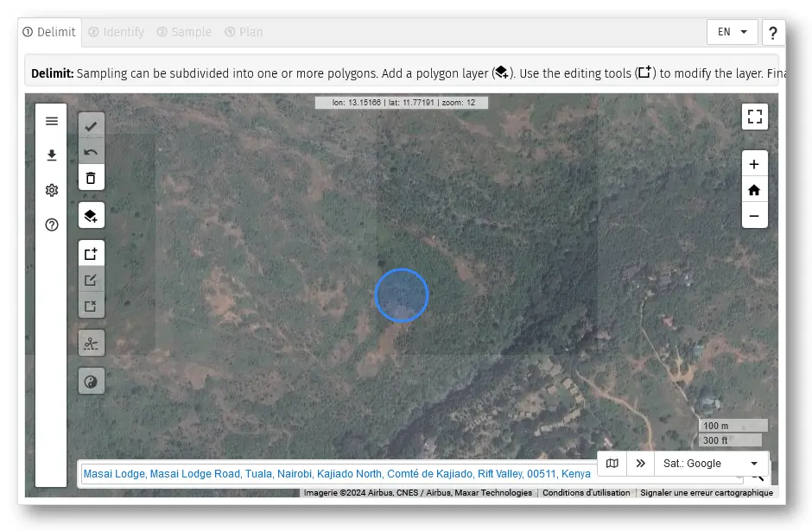812x531 pixels.
Task: Open Conditions d'utilisation link
Action: click(586, 493)
